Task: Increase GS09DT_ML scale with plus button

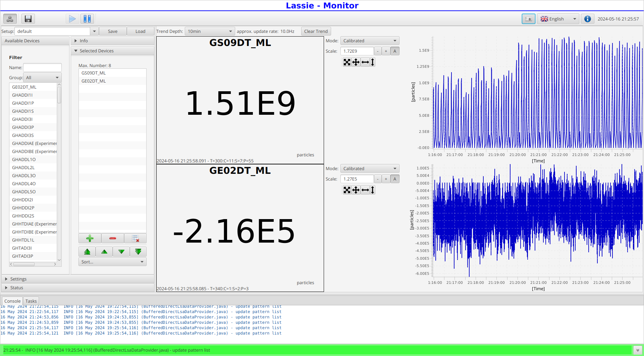Action: (x=386, y=51)
